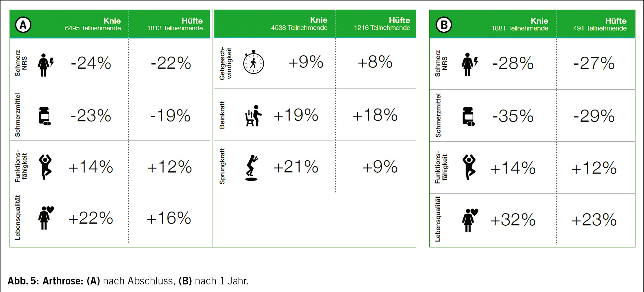
Task: Click the pill bottle icon in panel A
Action: (45, 116)
